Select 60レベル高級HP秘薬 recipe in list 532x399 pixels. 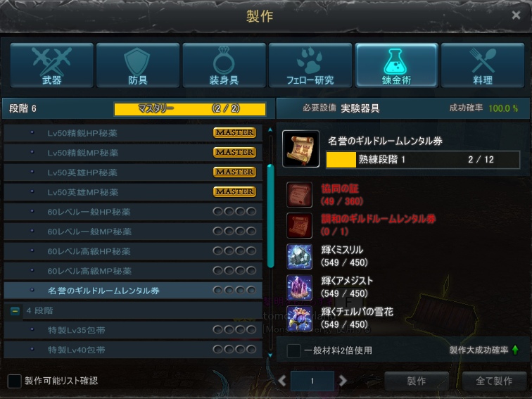pos(133,251)
